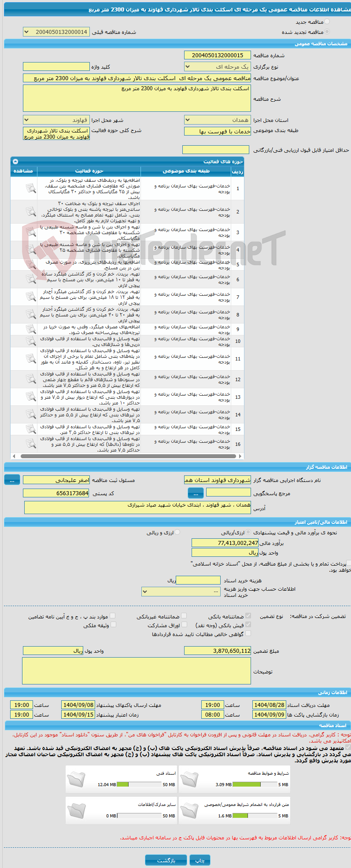Click زمان بازگشایی پاکت ها date field

click(x=270, y=714)
